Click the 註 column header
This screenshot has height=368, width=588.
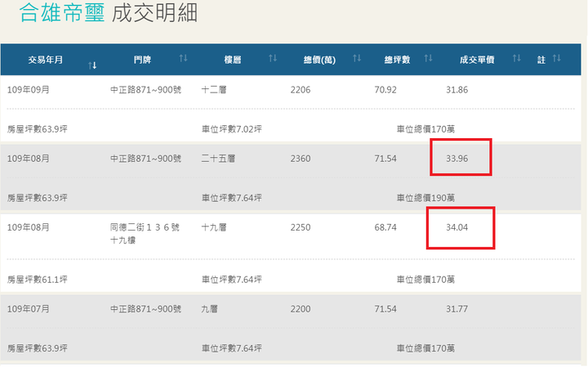pos(541,60)
